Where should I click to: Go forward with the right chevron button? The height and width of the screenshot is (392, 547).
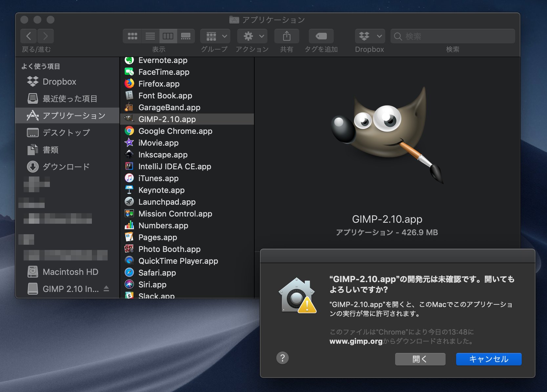coord(46,36)
